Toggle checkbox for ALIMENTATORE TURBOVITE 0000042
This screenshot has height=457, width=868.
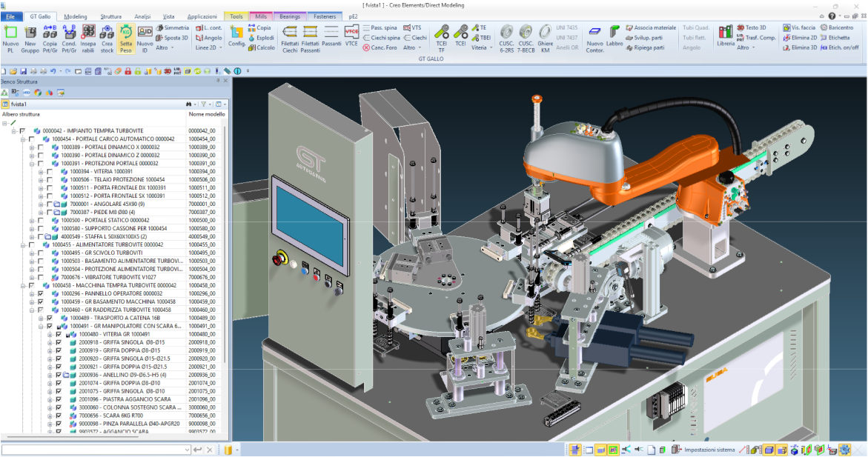point(32,245)
